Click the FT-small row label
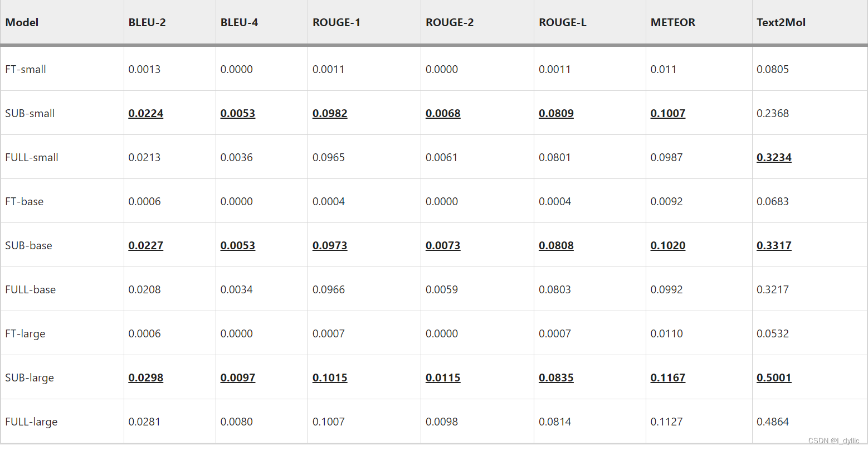 click(x=26, y=69)
